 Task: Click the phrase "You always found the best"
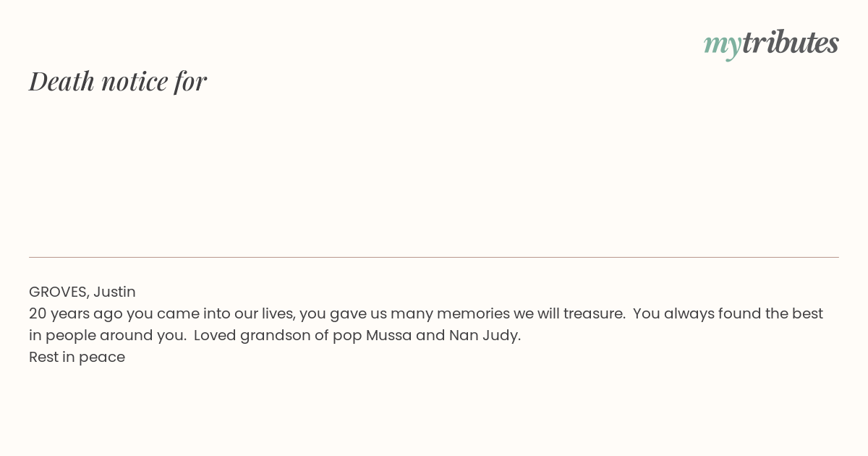point(728,313)
